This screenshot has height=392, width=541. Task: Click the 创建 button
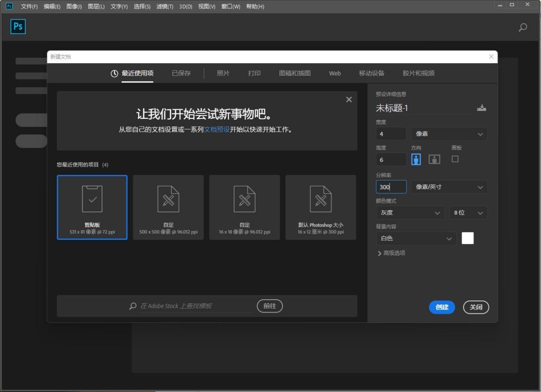point(442,307)
